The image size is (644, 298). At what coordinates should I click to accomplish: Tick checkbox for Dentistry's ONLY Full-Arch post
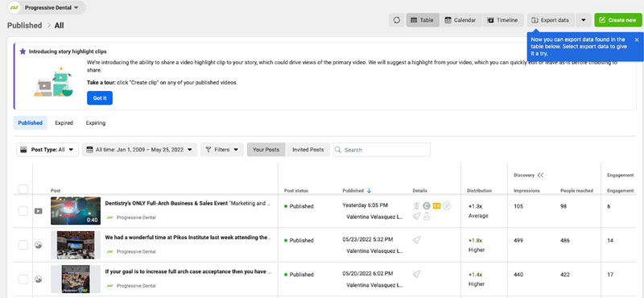coord(23,211)
